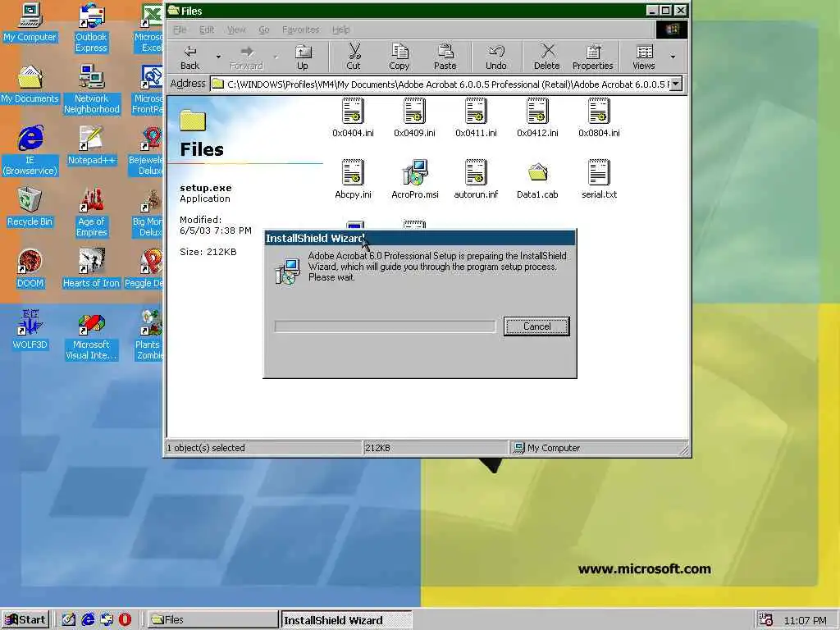Click the Back toolbar button
Image resolution: width=840 pixels, height=630 pixels.
(189, 57)
